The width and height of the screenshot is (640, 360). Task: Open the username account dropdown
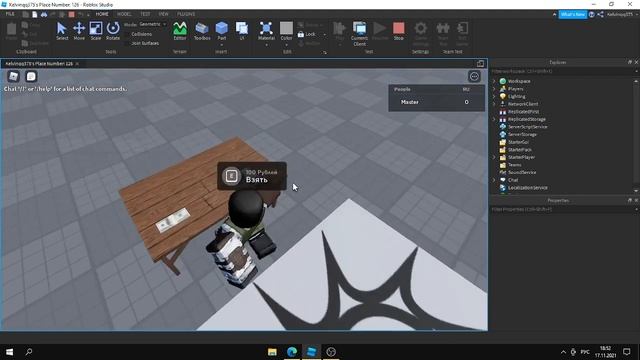[622, 14]
